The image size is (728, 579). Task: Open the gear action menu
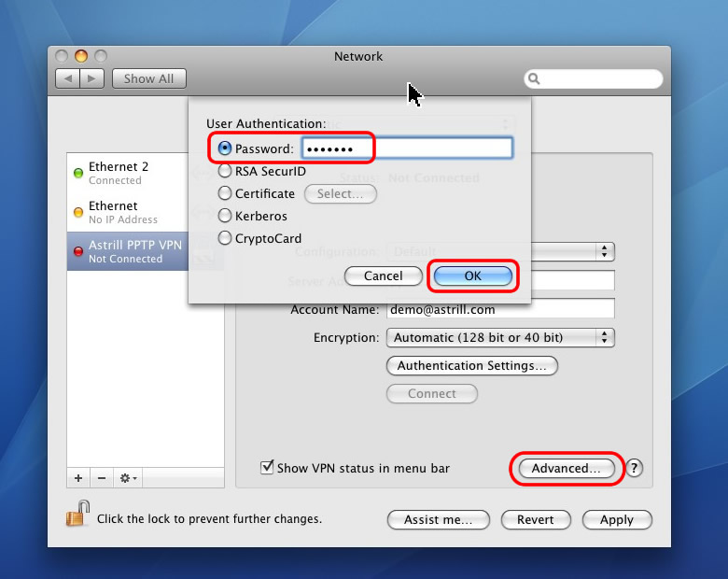click(x=128, y=478)
